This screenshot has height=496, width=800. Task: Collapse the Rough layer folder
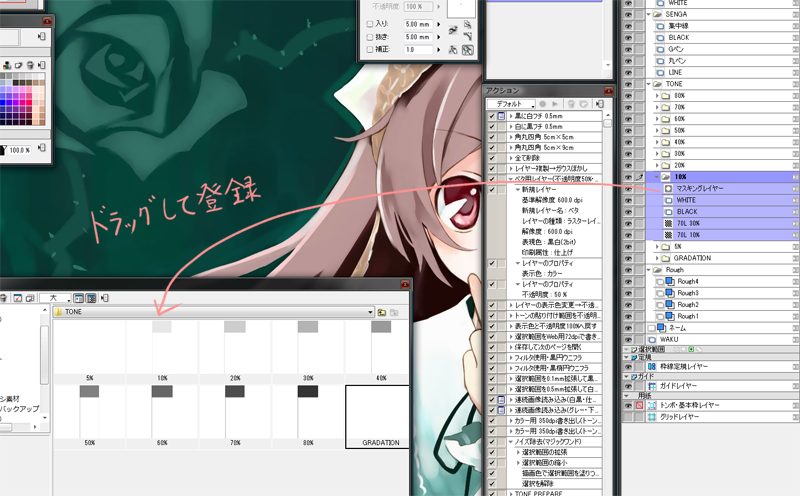(x=649, y=269)
